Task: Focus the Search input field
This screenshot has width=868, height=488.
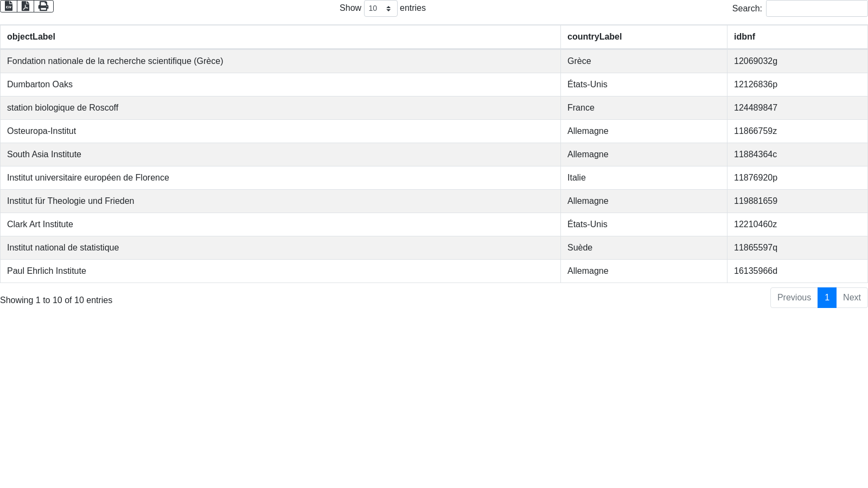Action: (x=816, y=8)
